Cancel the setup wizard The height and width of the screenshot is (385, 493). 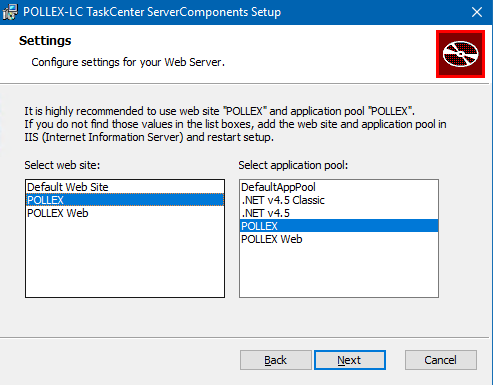pyautogui.click(x=441, y=360)
